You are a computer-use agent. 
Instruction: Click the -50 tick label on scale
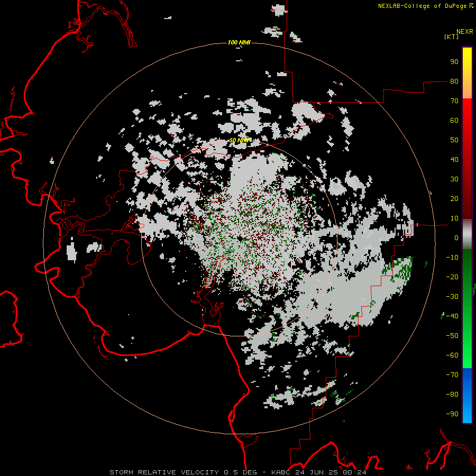tap(452, 336)
